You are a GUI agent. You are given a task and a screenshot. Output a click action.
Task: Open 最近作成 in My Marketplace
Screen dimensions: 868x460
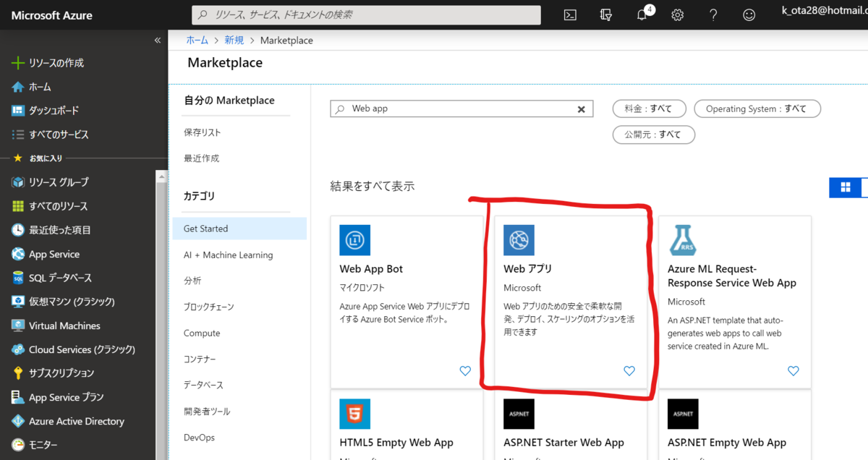(201, 158)
